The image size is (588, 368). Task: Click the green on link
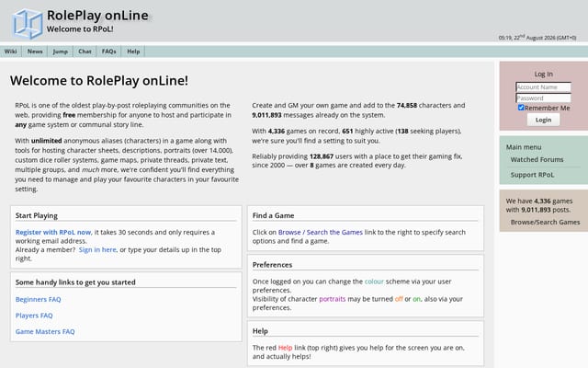click(x=416, y=299)
